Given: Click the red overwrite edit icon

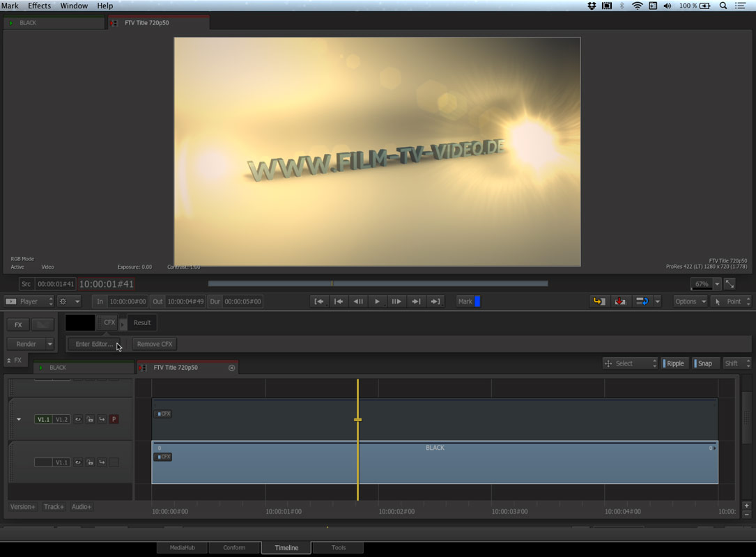Looking at the screenshot, I should point(619,301).
